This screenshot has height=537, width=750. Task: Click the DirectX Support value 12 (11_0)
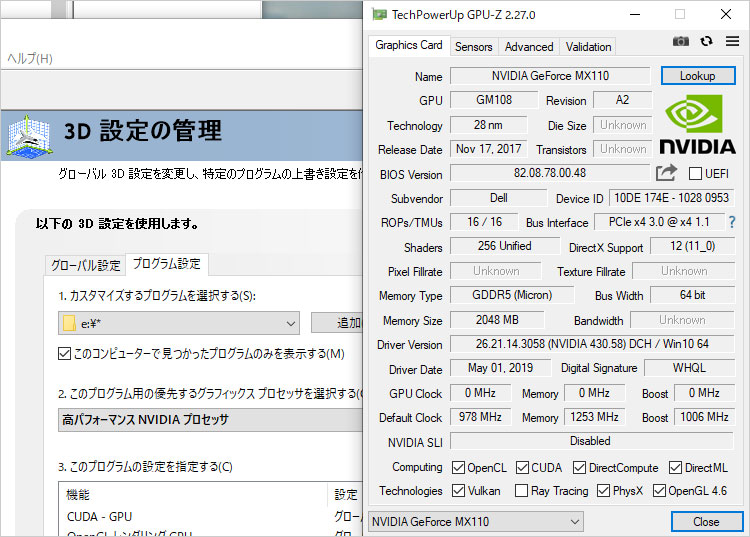tap(692, 246)
